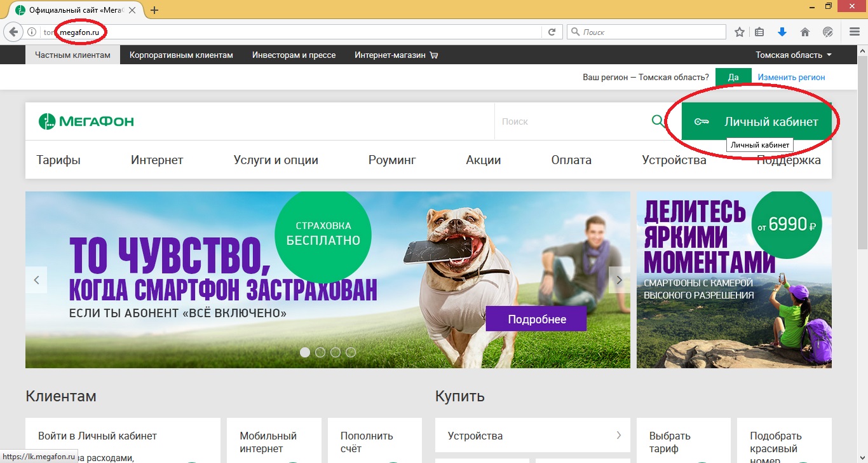Switch to Корпоративным клиентам tab
Viewport: 868px width, 463px height.
point(181,55)
